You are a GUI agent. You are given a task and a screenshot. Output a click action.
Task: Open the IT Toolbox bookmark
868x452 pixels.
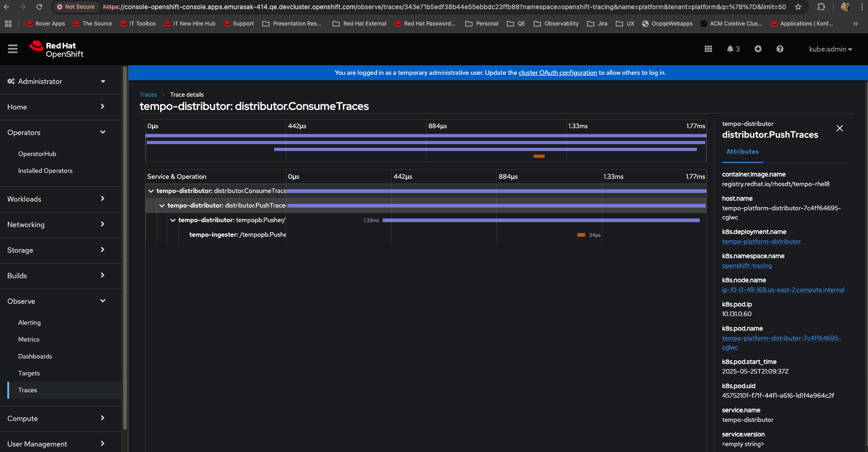tap(138, 24)
